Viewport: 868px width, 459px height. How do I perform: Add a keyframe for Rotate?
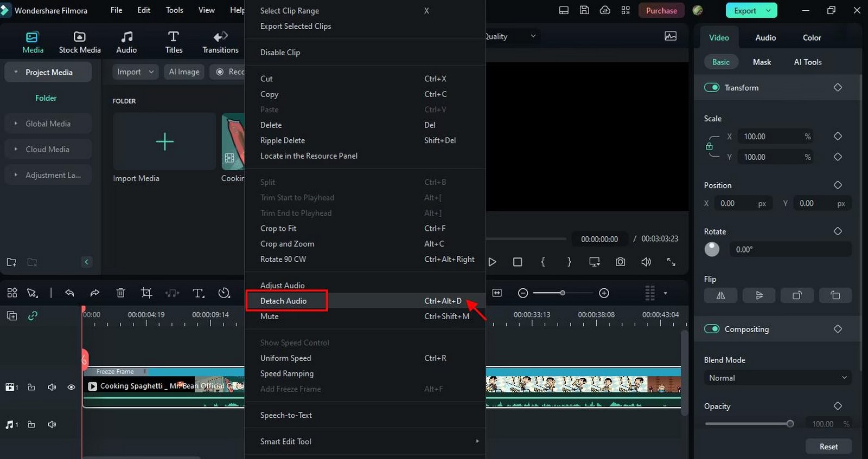coord(838,231)
